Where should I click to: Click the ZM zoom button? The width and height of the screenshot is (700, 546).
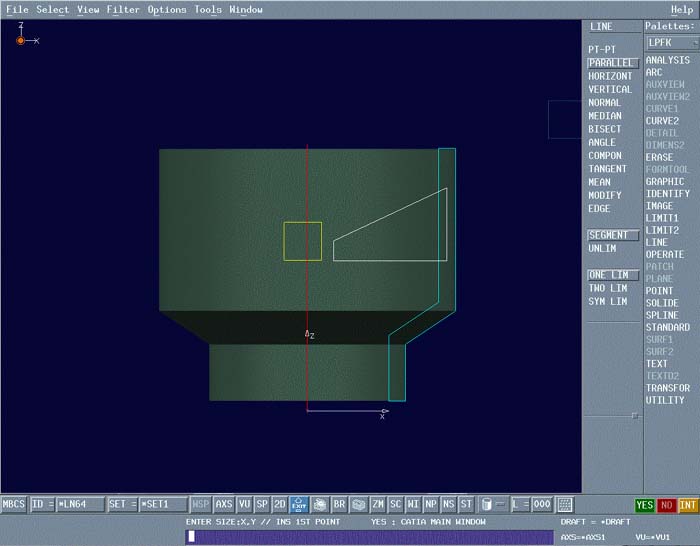pyautogui.click(x=378, y=504)
